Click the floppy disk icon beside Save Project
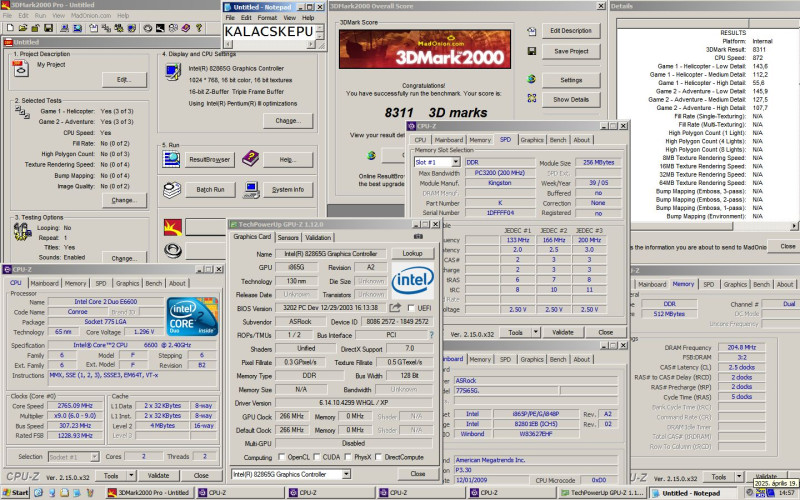 (532, 51)
